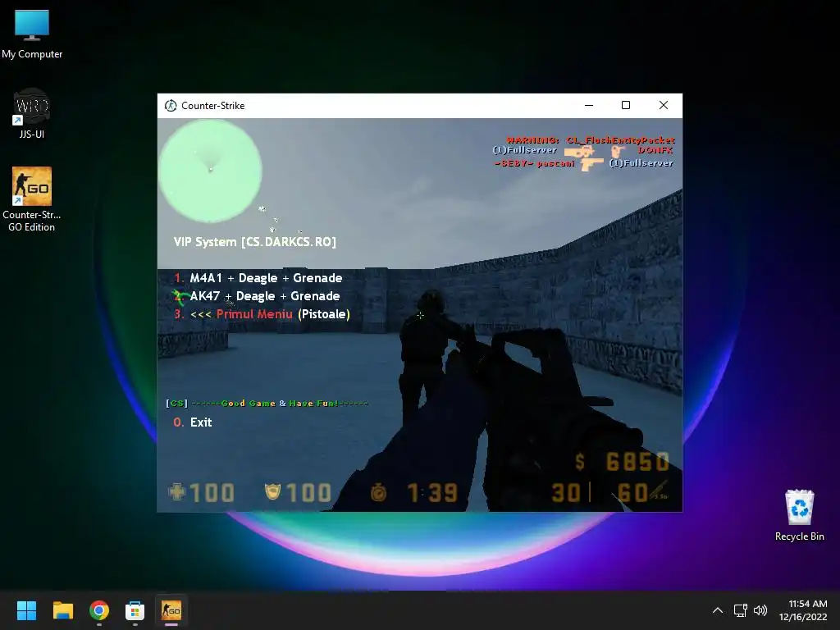This screenshot has height=630, width=840.
Task: Click the reserve ammo count 60
Action: tap(632, 492)
